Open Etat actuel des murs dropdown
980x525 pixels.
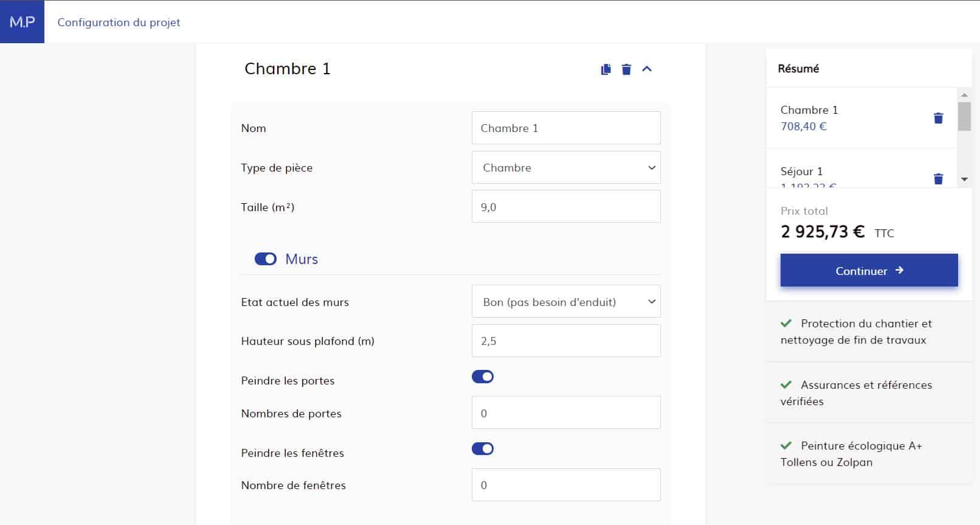565,302
